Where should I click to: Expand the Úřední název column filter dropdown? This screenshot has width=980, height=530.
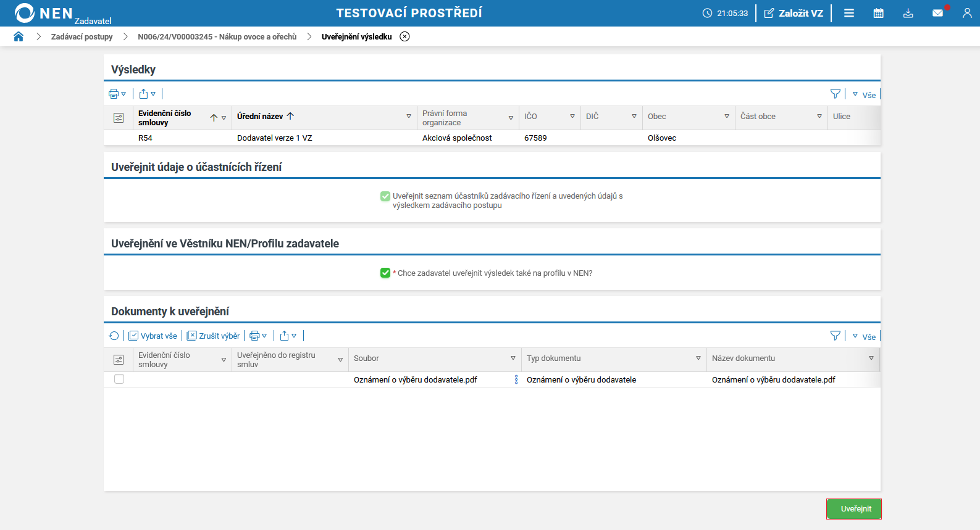point(408,117)
